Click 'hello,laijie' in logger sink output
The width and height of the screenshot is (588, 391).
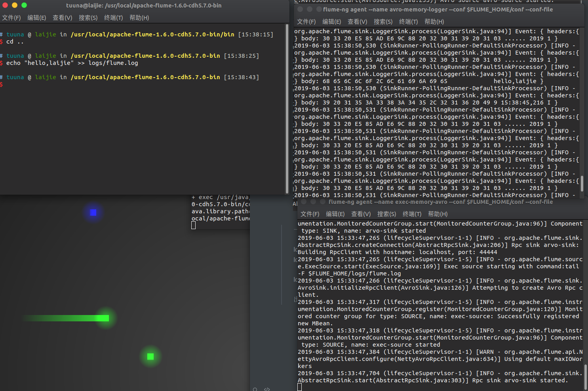pyautogui.click(x=515, y=81)
